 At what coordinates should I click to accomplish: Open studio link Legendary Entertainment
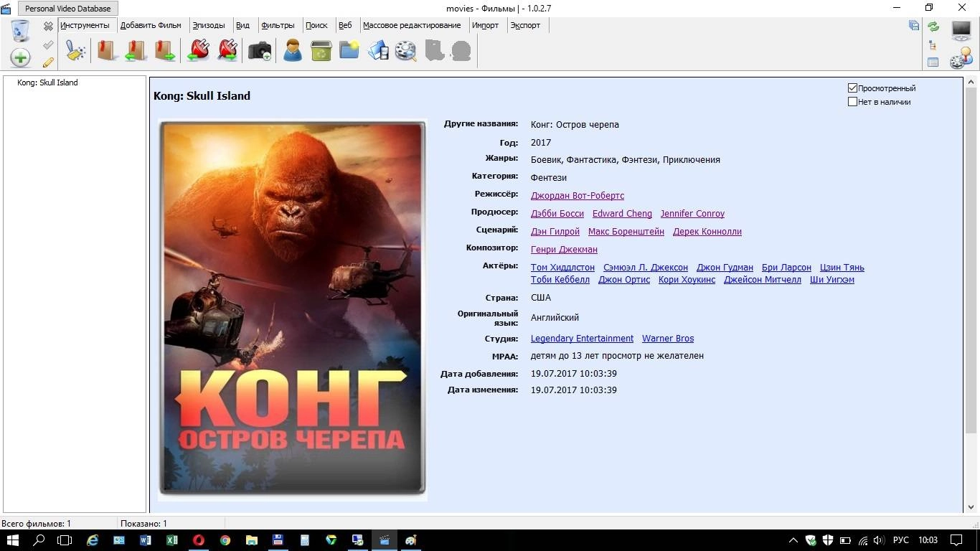point(582,338)
